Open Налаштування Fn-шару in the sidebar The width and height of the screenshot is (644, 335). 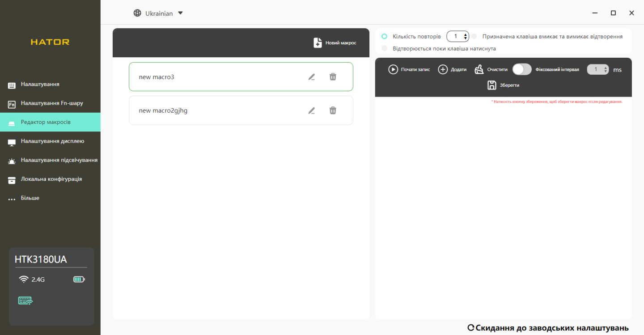pyautogui.click(x=50, y=103)
